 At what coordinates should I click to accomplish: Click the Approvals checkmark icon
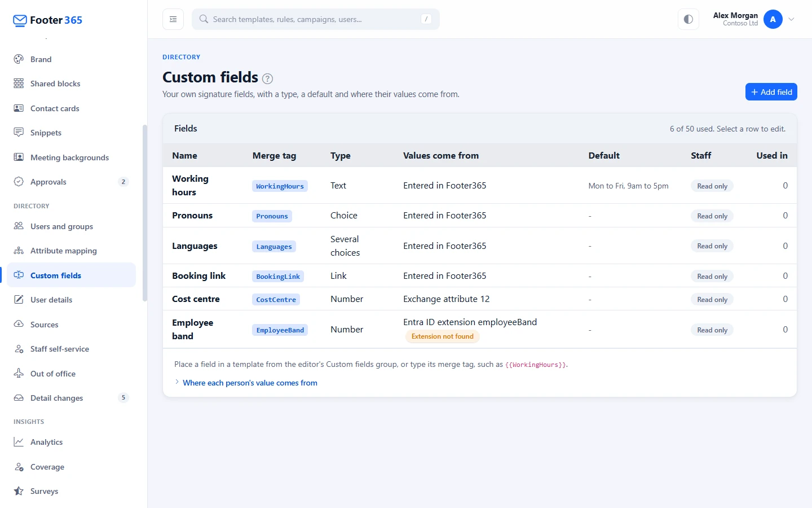[19, 182]
